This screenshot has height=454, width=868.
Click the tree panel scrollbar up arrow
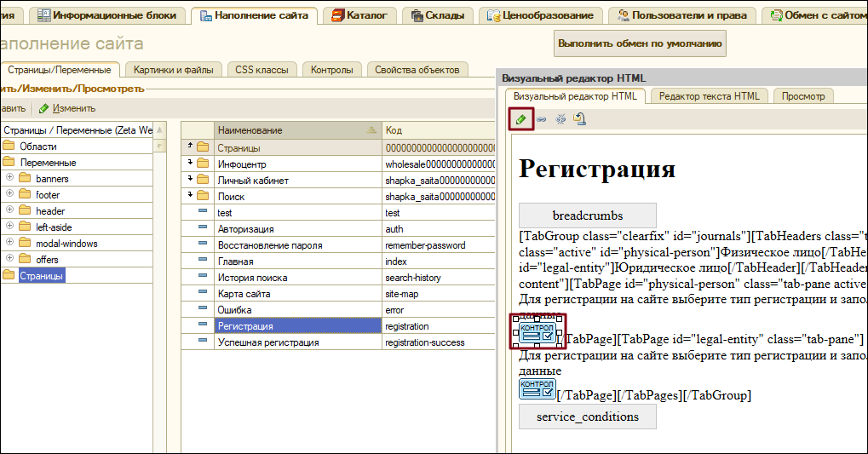tap(159, 130)
